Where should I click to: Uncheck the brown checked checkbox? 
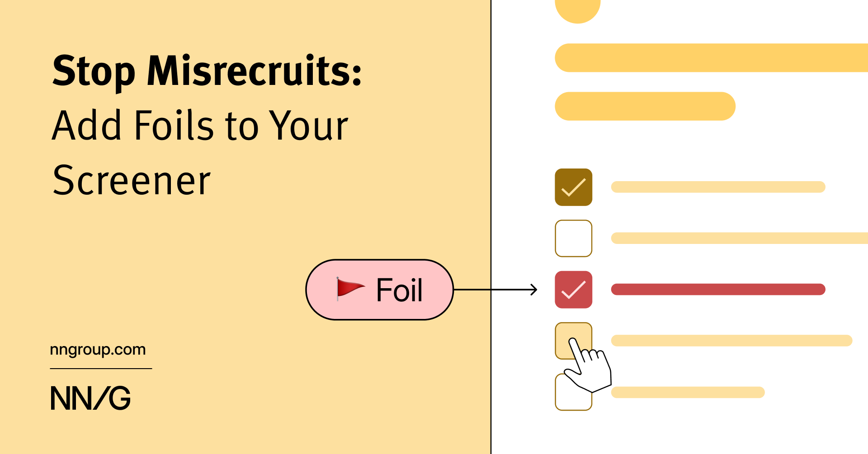pos(573,187)
